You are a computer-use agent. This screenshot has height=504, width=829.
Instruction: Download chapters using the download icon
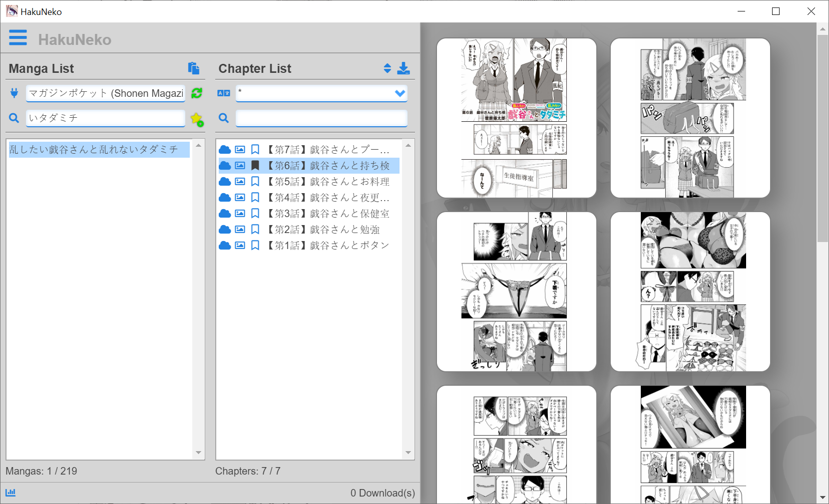404,68
